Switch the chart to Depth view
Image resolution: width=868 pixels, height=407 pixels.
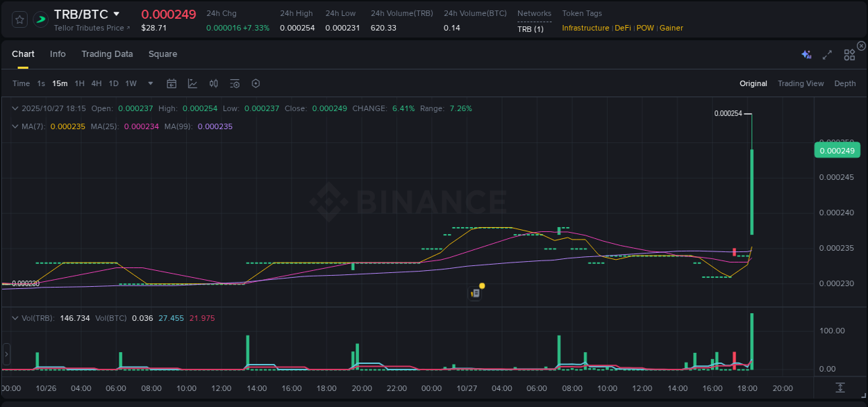click(x=844, y=83)
